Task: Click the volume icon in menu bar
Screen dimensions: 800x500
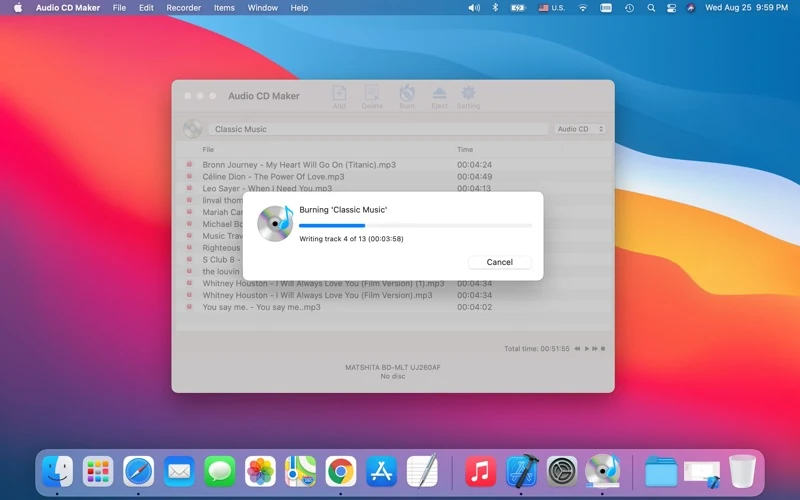Action: [474, 8]
